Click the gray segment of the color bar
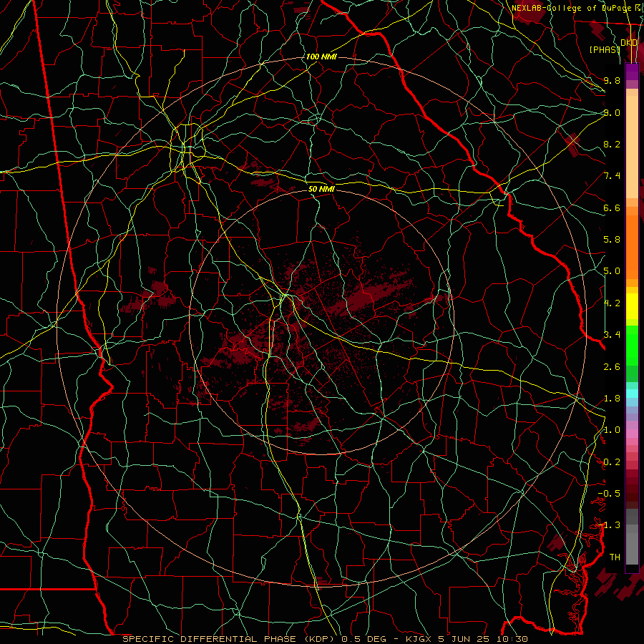Image resolution: width=644 pixels, height=644 pixels. [632, 538]
